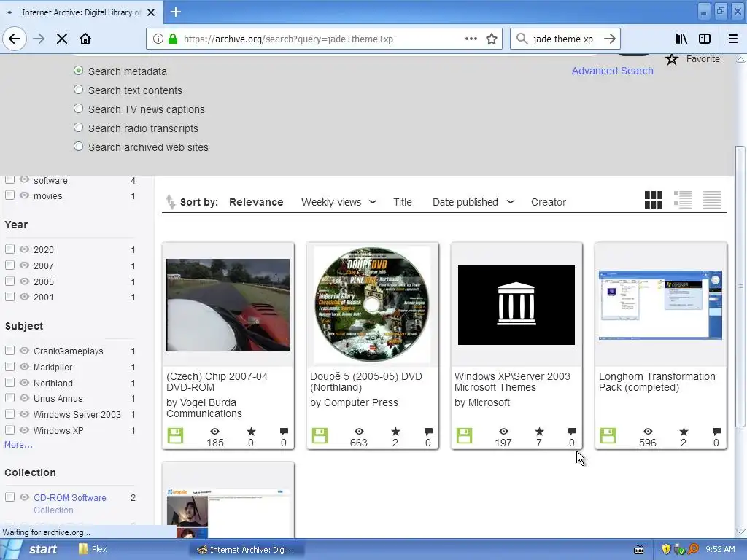This screenshot has width=747, height=560.
Task: Open Windows XP\Server 2003 Microsoft Themes title
Action: coord(512,382)
